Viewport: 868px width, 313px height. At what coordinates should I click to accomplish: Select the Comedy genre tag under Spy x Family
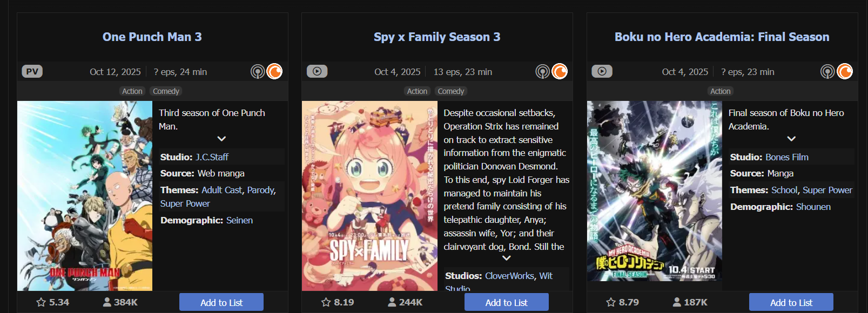(450, 91)
